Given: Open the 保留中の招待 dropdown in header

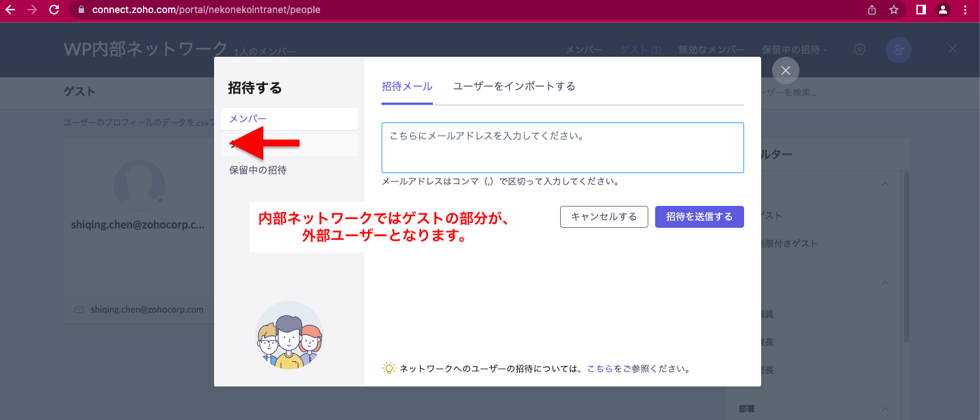Looking at the screenshot, I should point(795,50).
